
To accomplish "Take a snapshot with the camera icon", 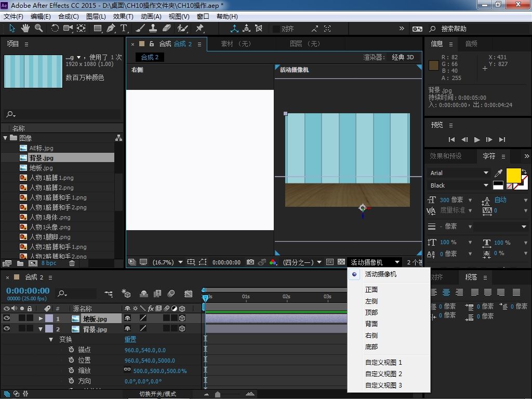I will 250,262.
